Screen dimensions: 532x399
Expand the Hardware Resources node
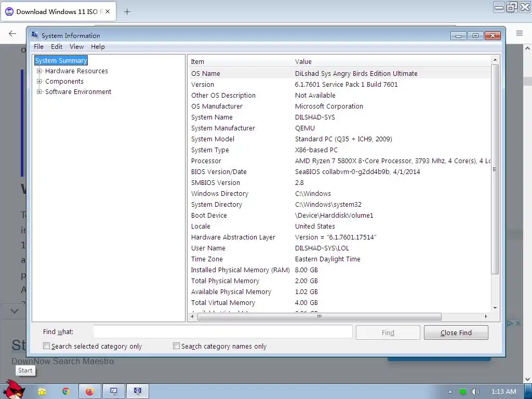(x=39, y=71)
